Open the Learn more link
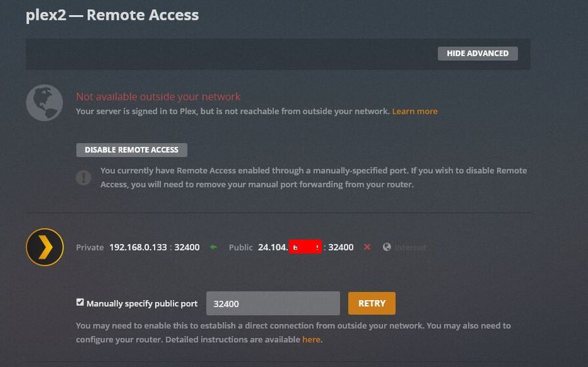This screenshot has height=367, width=588. coord(415,112)
